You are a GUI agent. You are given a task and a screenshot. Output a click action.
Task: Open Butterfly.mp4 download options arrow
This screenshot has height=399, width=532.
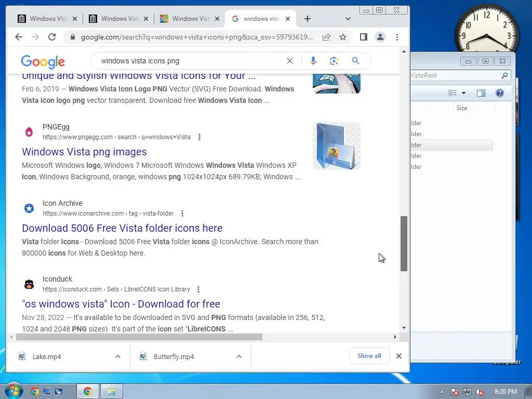coord(239,356)
